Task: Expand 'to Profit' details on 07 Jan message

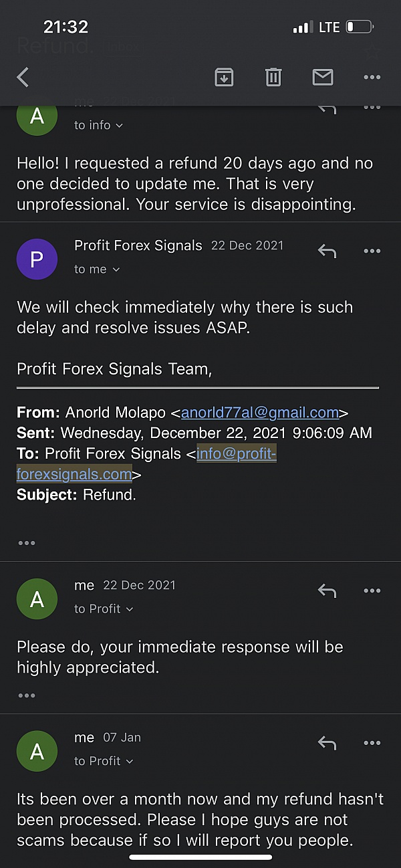Action: (x=104, y=761)
